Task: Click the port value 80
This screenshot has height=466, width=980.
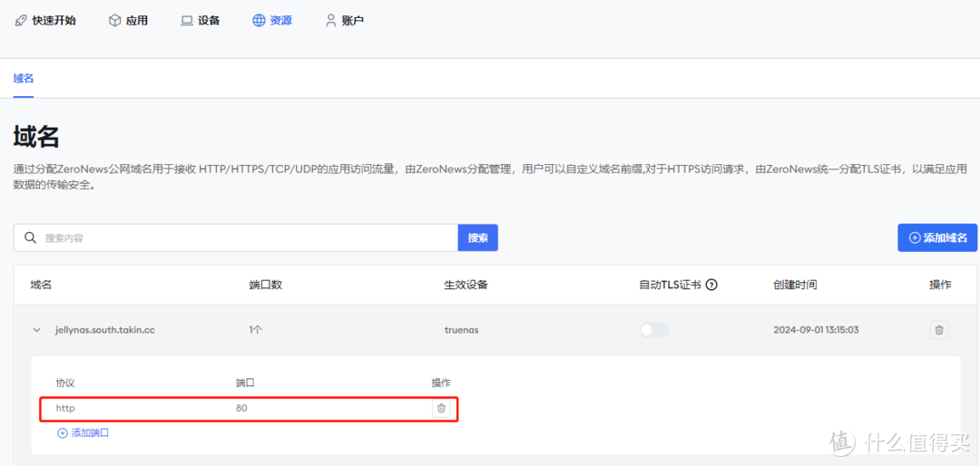Action: [242, 409]
